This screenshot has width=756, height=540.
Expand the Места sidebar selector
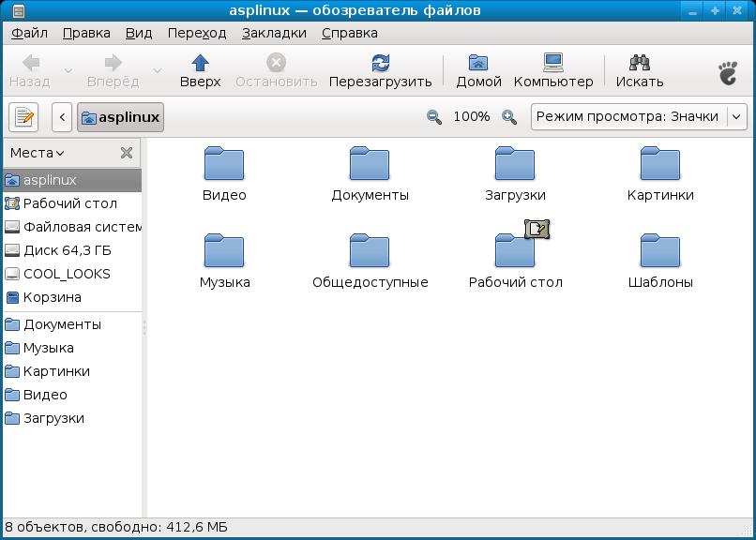(x=38, y=153)
